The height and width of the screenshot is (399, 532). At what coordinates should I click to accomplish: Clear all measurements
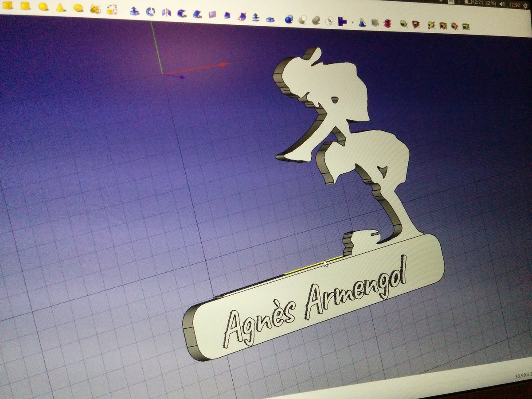coord(431,26)
